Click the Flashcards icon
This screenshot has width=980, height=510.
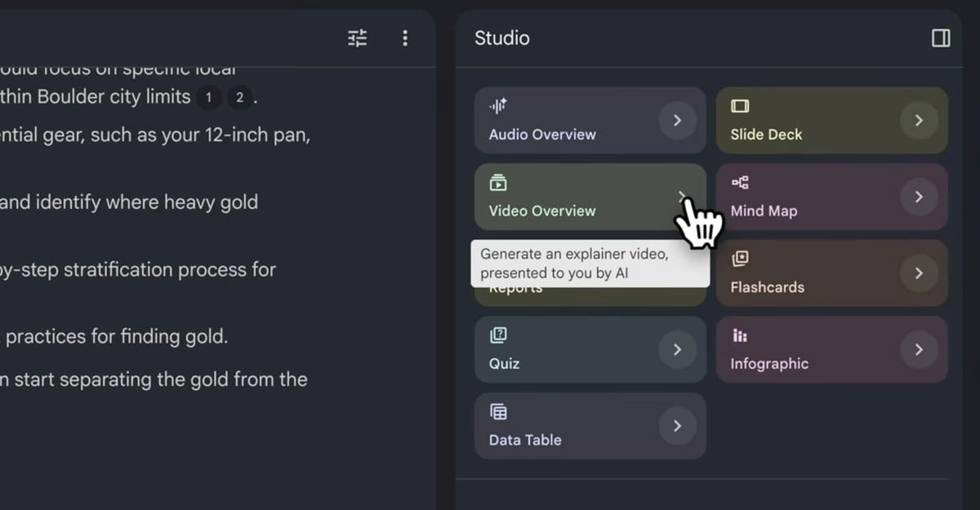tap(740, 259)
